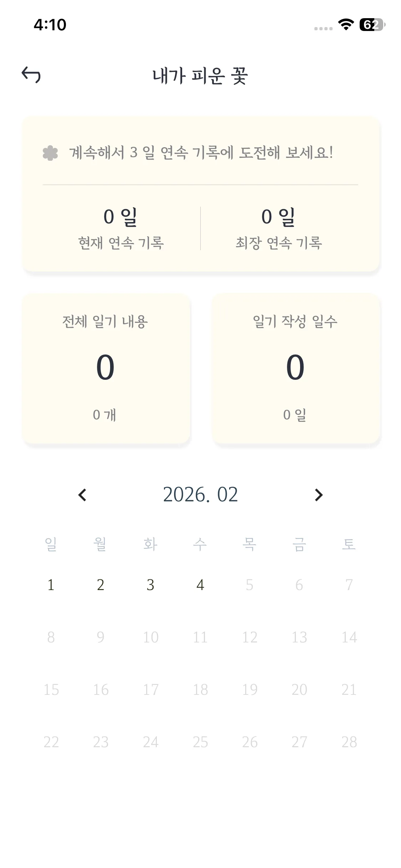The height and width of the screenshot is (868, 401).
Task: Select date 3 on the calendar
Action: point(150,585)
